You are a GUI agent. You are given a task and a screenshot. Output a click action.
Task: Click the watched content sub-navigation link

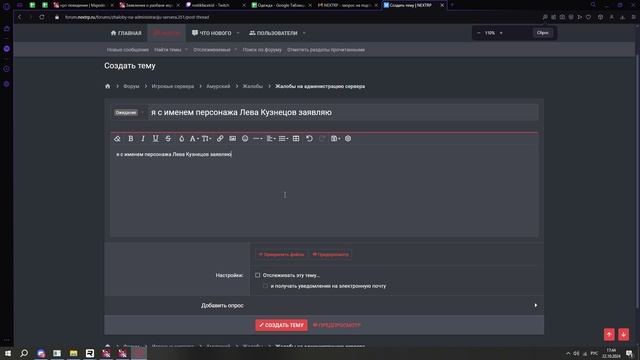coord(212,50)
